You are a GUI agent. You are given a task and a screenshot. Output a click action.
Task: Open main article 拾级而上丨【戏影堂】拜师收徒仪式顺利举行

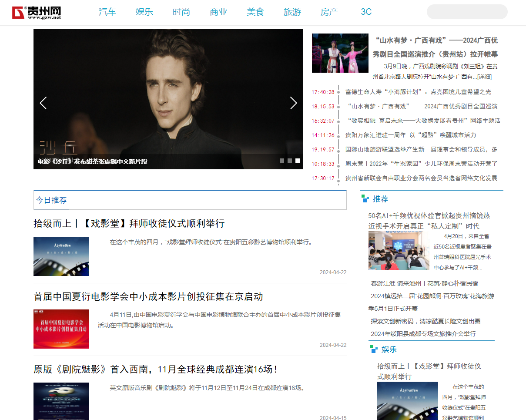tap(129, 224)
